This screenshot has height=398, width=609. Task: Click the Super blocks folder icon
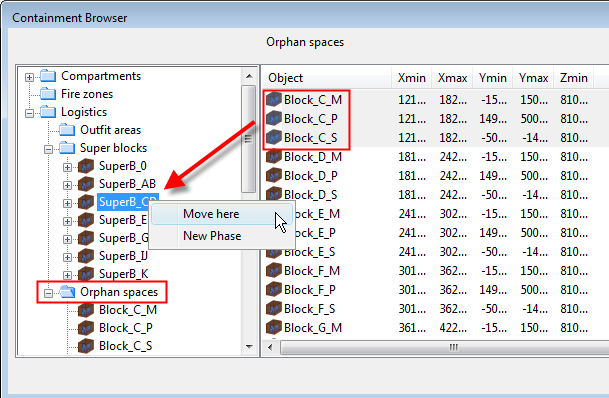point(67,148)
